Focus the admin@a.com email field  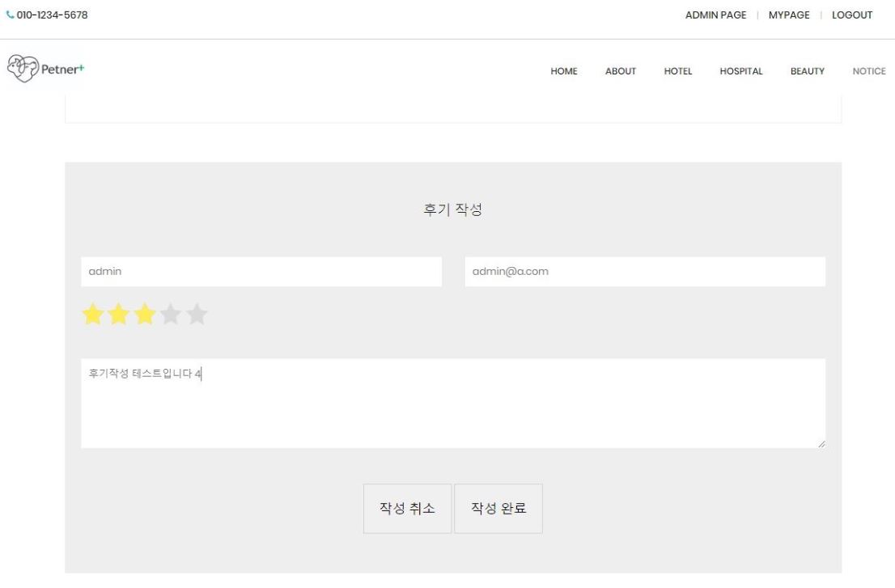click(x=645, y=272)
